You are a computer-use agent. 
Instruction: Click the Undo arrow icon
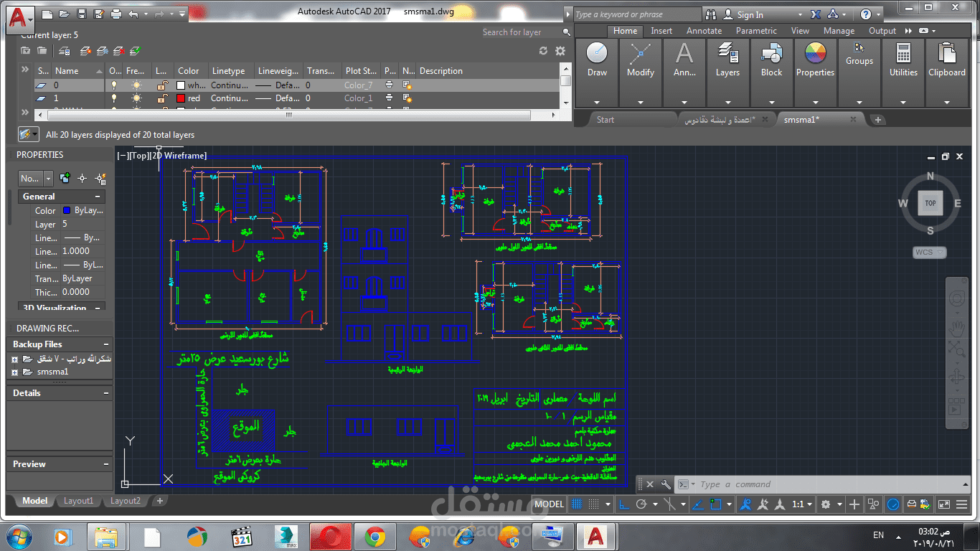tap(133, 14)
